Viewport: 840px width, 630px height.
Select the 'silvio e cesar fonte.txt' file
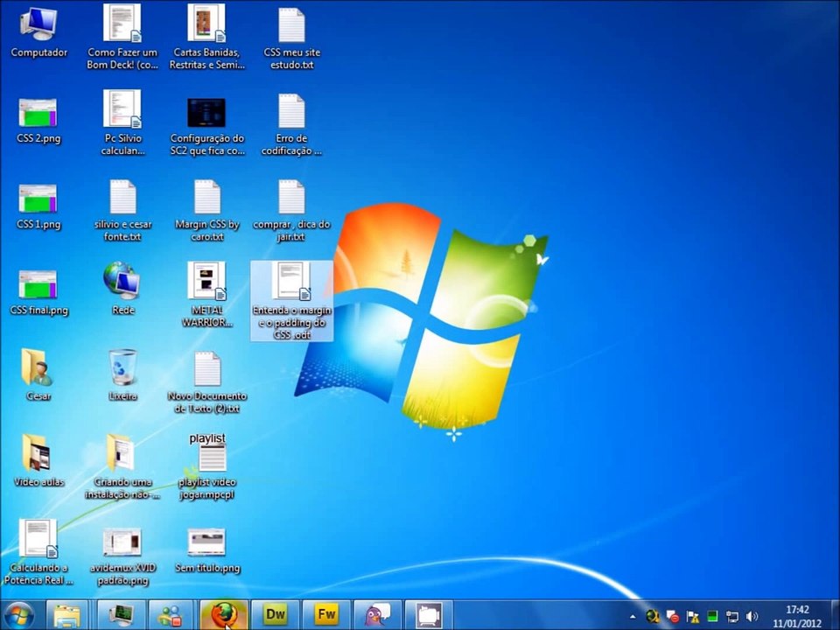click(122, 209)
